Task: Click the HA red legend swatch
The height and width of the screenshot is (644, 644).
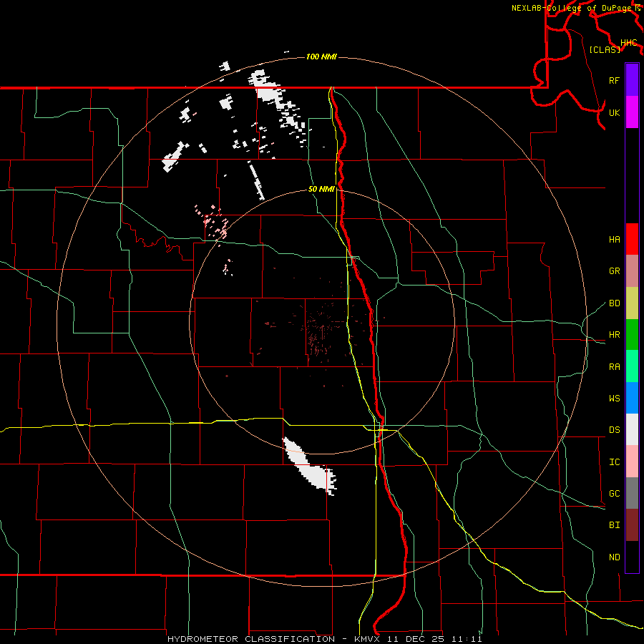Action: click(x=632, y=239)
